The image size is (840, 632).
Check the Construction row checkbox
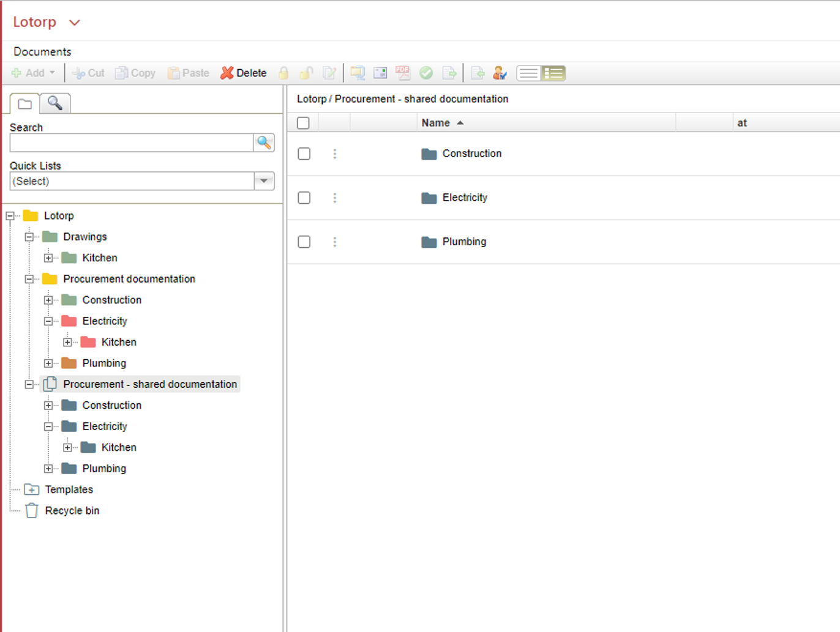click(x=304, y=154)
